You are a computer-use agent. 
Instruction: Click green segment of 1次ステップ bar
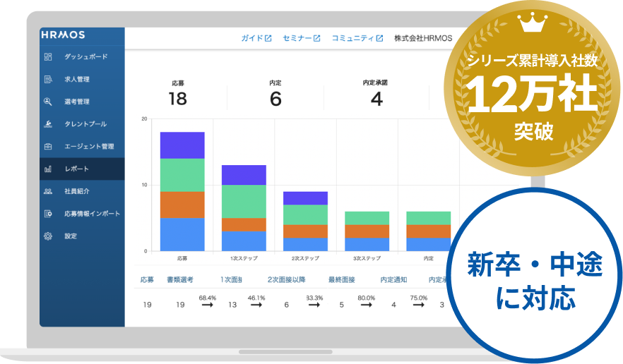click(x=244, y=201)
